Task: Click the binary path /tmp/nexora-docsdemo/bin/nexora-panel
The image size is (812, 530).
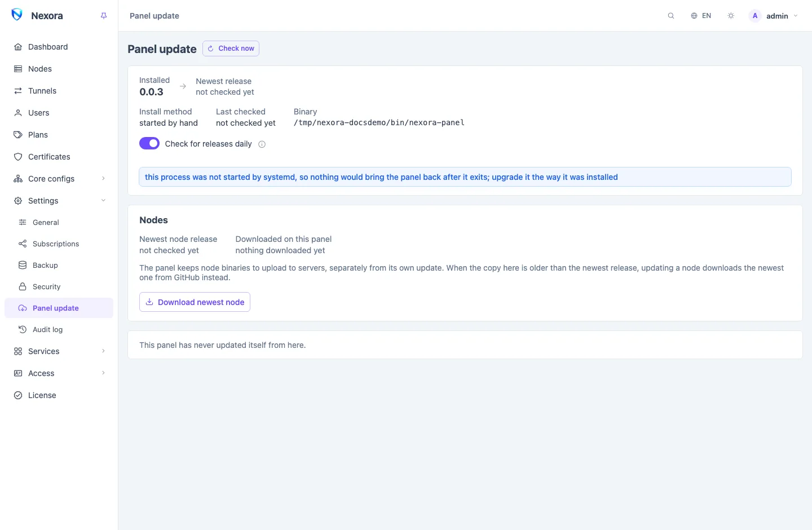Action: pos(379,122)
